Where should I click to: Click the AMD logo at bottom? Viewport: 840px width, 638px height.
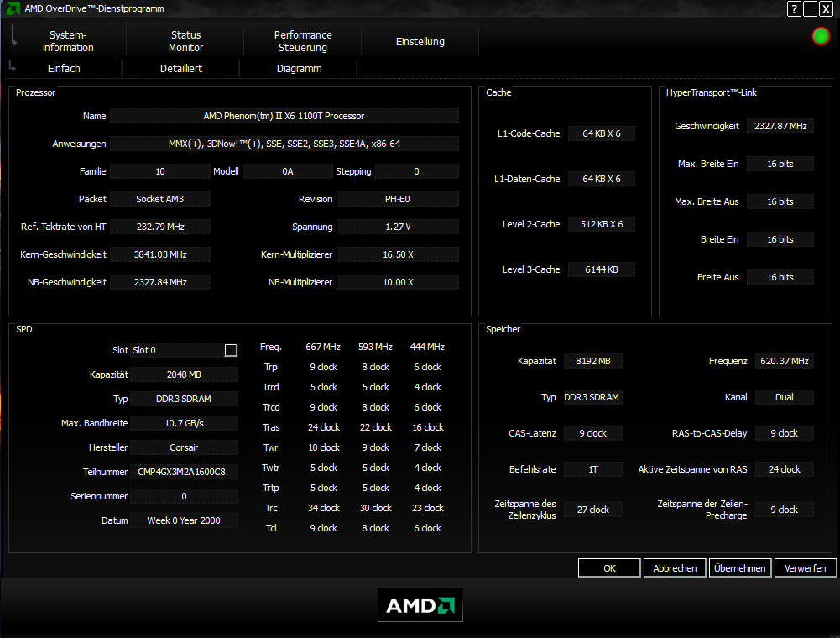pyautogui.click(x=420, y=605)
